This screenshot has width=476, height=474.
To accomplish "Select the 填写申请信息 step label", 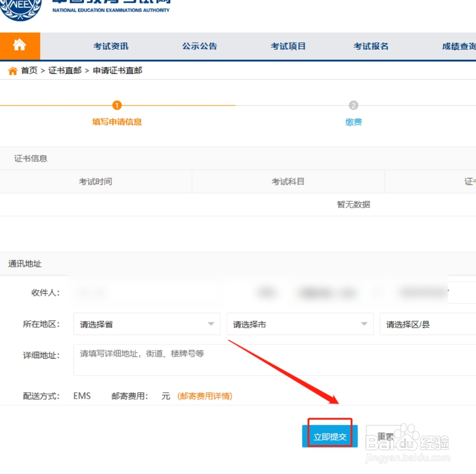I will (x=117, y=123).
